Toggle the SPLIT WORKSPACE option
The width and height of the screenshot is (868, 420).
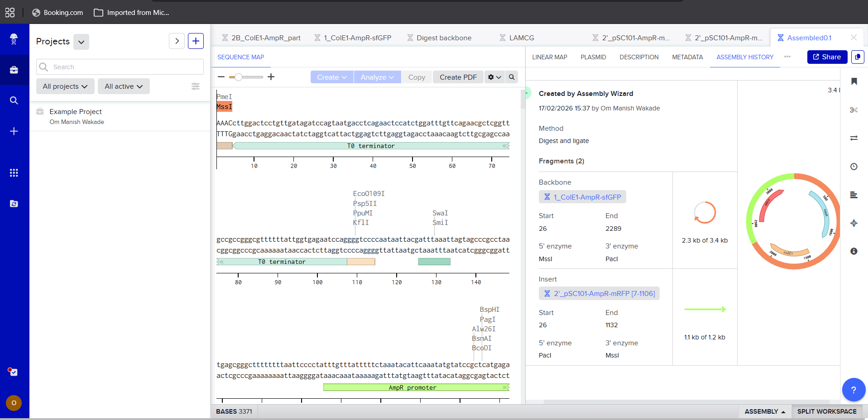827,411
